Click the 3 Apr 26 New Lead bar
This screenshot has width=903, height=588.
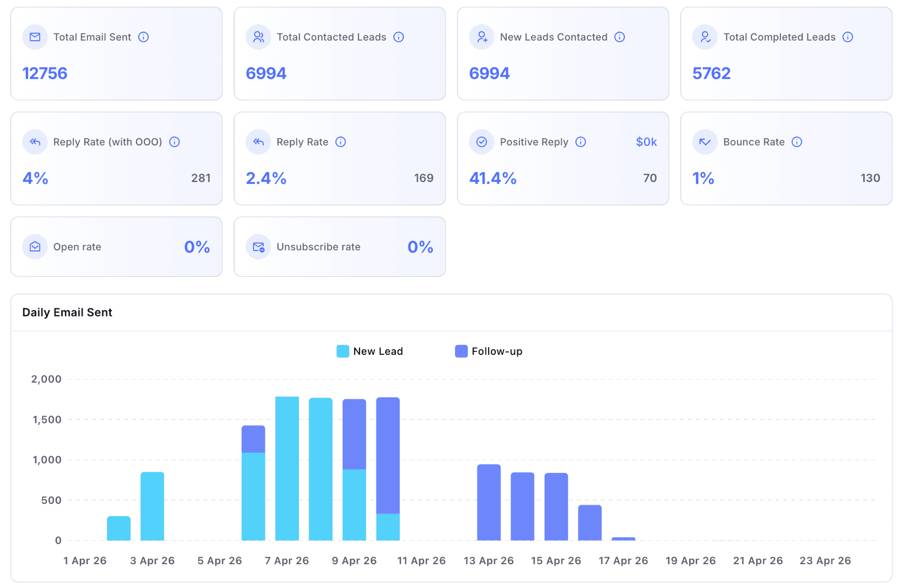tap(152, 506)
